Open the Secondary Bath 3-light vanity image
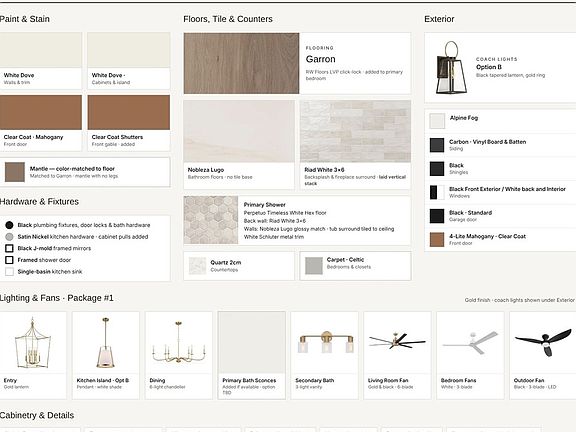Screen dimensions: 576x432 pos(325,343)
